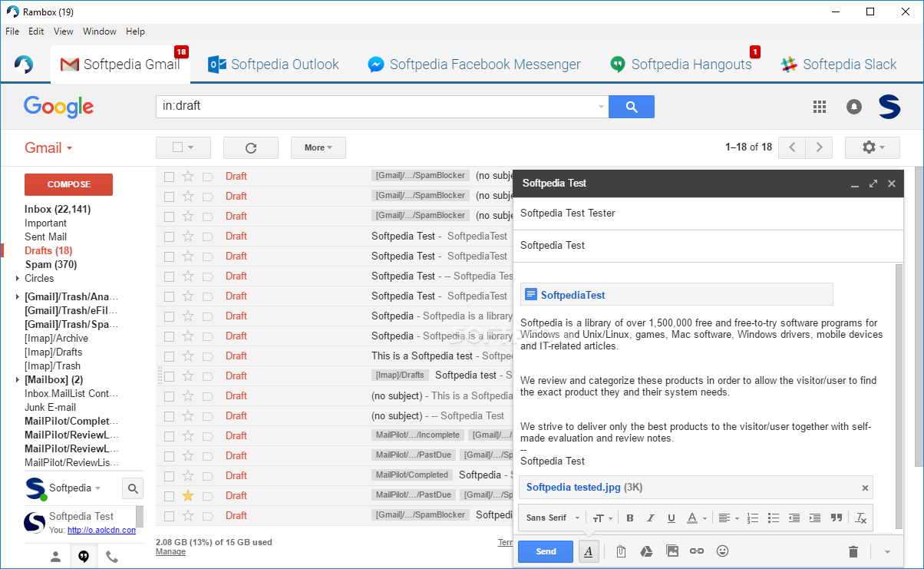
Task: Send the composed message
Action: pyautogui.click(x=546, y=551)
